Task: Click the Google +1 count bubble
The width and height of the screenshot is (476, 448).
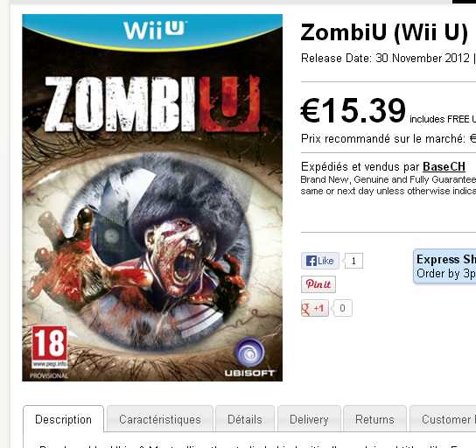Action: (342, 308)
